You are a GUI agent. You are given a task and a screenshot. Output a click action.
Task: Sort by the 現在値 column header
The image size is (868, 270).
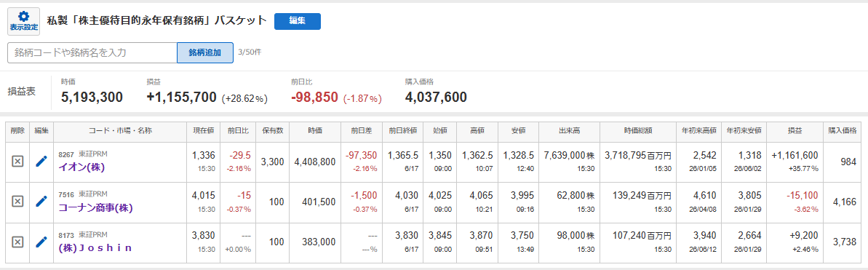(x=203, y=131)
